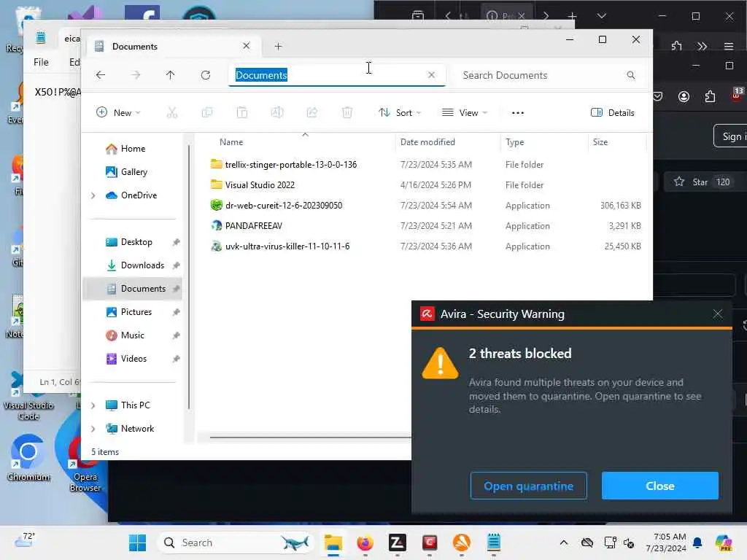Image resolution: width=747 pixels, height=560 pixels.
Task: Click the Share toolbar icon
Action: coord(312,113)
